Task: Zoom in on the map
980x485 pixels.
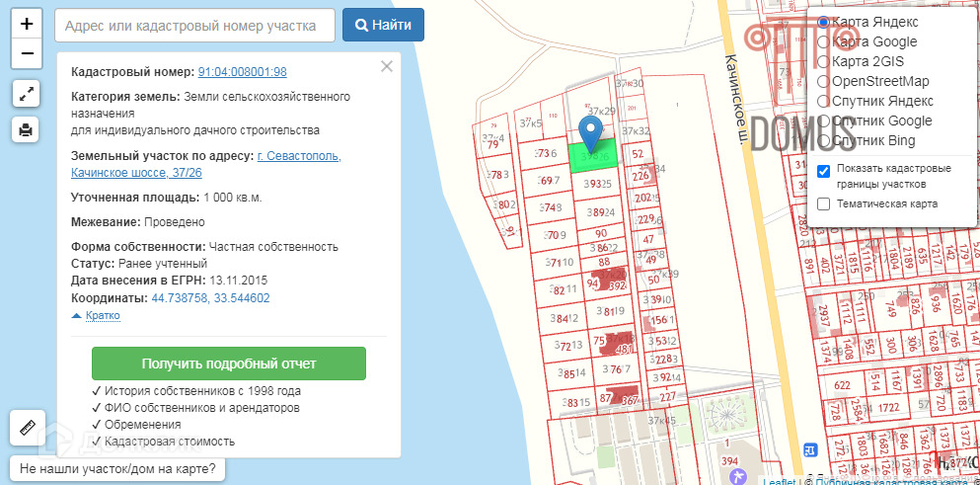Action: coord(27,24)
